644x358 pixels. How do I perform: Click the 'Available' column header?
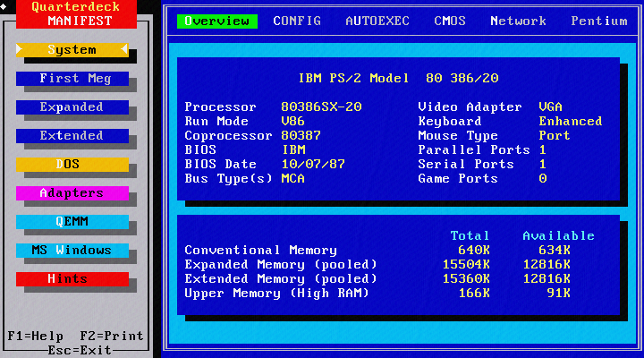558,236
